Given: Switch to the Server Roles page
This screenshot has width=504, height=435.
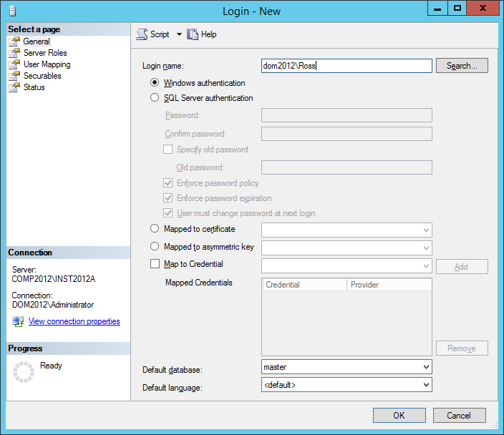Looking at the screenshot, I should point(45,53).
